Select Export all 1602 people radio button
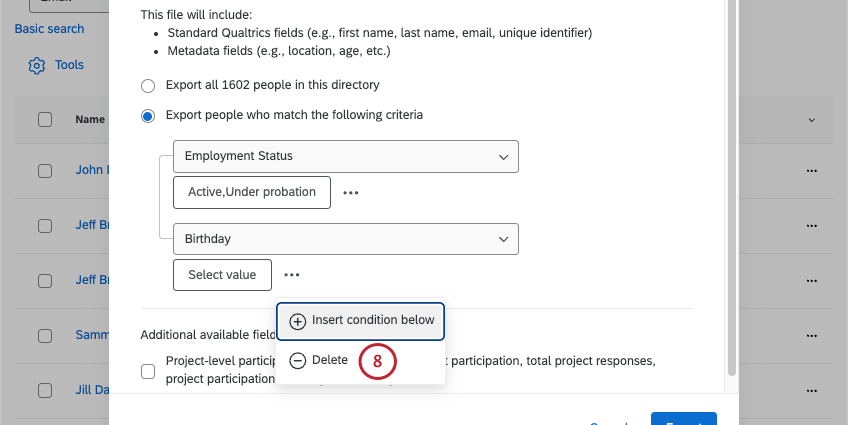848x425 pixels. coord(148,86)
